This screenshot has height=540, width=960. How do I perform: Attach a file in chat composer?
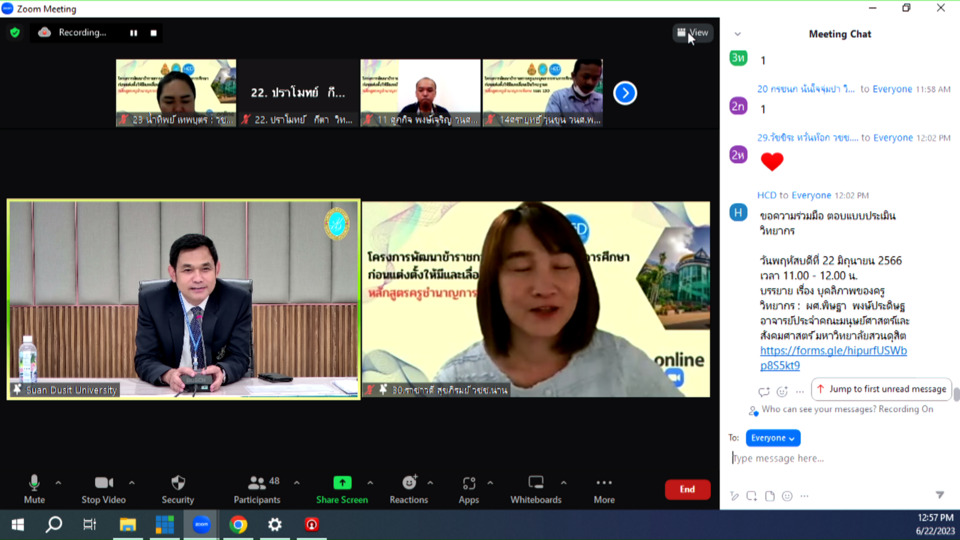pyautogui.click(x=770, y=496)
